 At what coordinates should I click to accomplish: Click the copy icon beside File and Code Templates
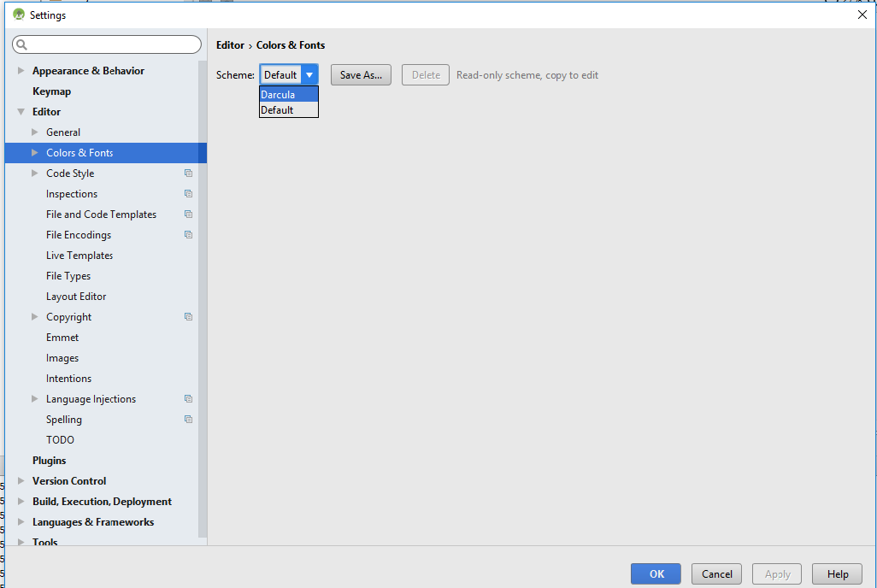click(x=189, y=215)
